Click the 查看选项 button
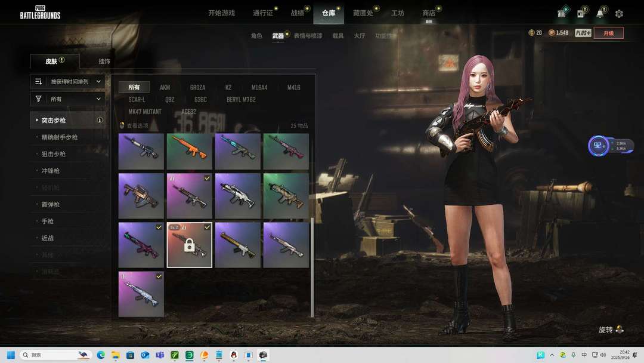644x363 pixels. point(134,125)
